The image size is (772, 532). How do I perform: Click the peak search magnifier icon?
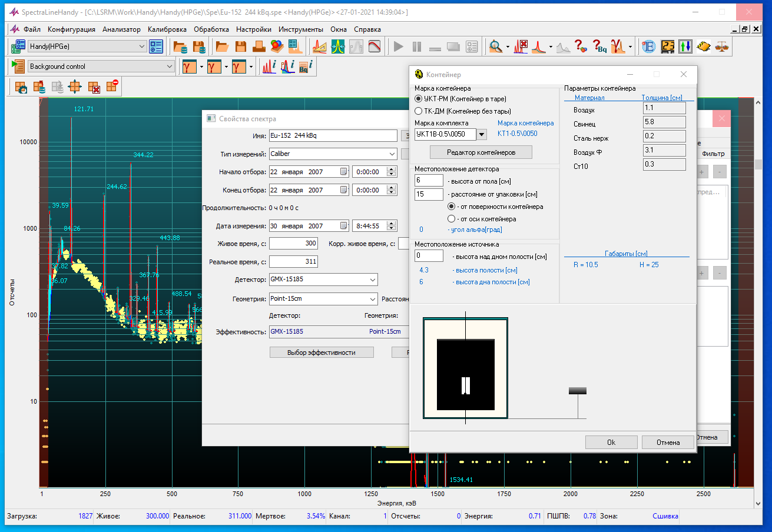pos(495,46)
